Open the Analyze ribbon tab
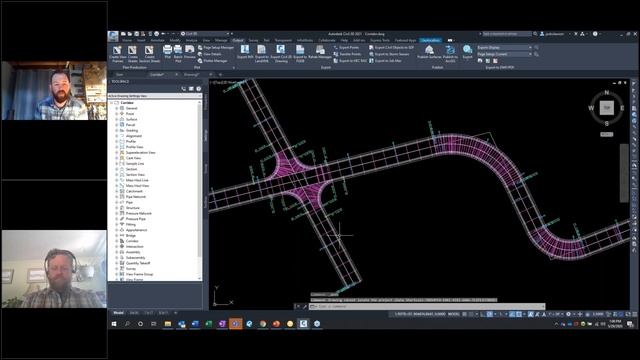The height and width of the screenshot is (360, 640). [191, 40]
